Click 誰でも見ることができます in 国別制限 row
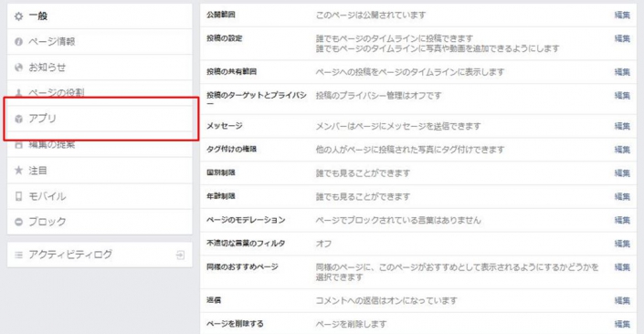The width and height of the screenshot is (644, 334). pos(363,173)
